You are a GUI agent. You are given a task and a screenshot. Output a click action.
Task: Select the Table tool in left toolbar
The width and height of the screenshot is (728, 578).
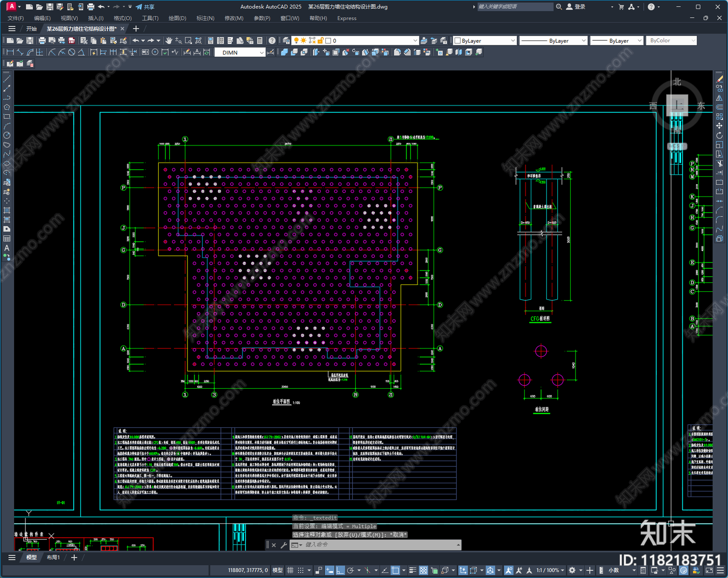click(x=7, y=238)
